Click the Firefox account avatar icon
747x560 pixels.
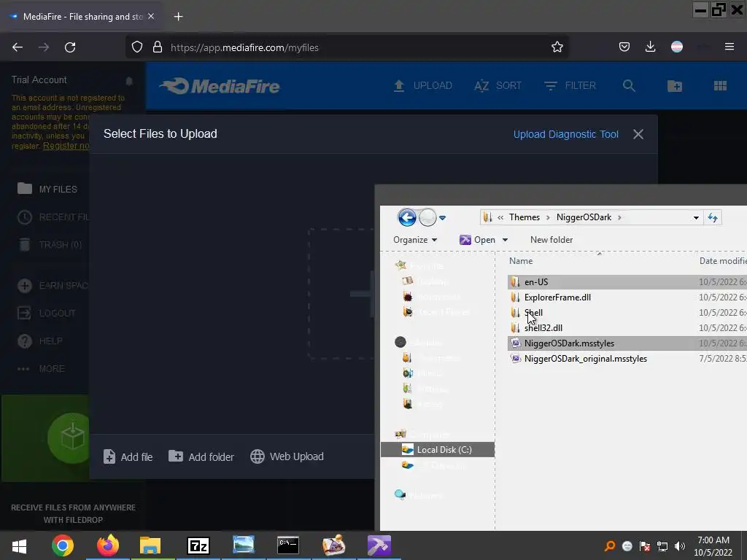coord(677,47)
